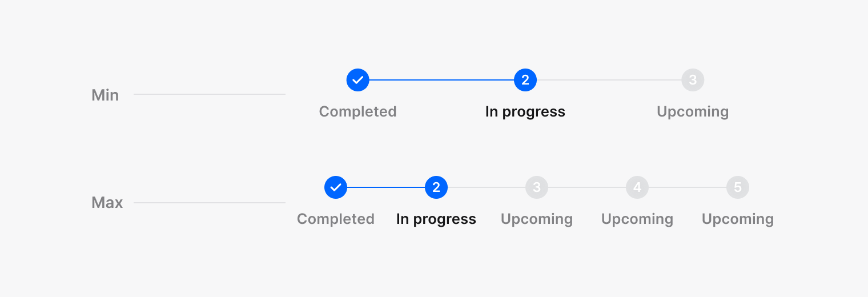This screenshot has height=297, width=868.
Task: Select In progress label in Max stepper
Action: 436,219
